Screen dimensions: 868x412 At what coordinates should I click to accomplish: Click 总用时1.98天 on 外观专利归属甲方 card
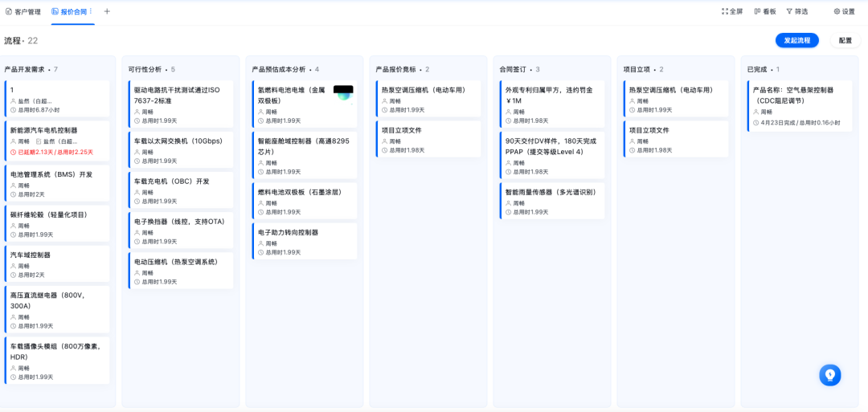click(x=531, y=120)
